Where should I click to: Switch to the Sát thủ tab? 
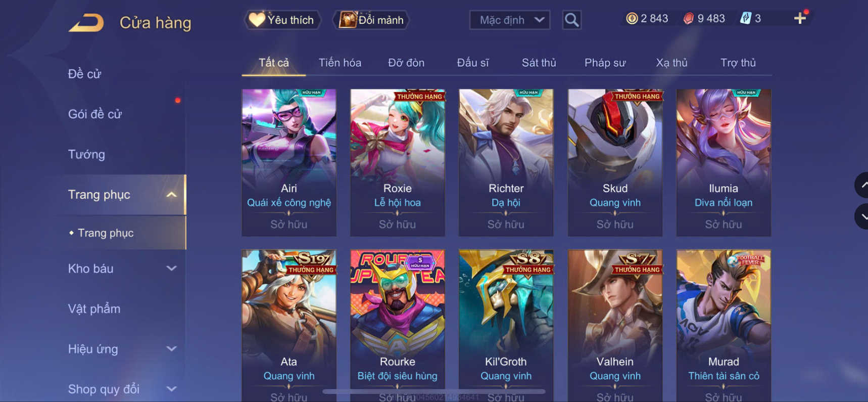(539, 63)
